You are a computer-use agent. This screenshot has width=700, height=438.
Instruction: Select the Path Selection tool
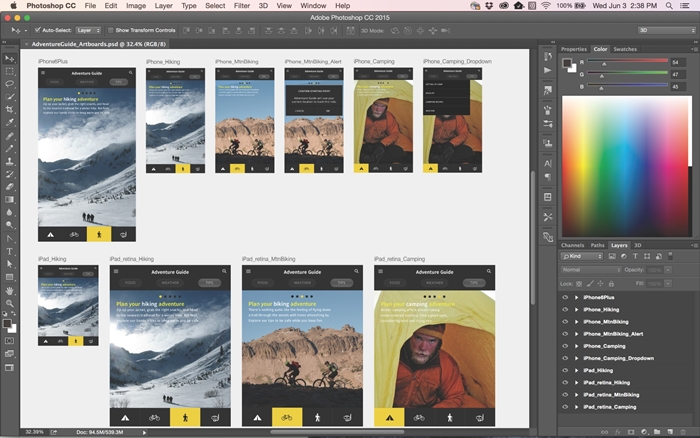pos(9,264)
